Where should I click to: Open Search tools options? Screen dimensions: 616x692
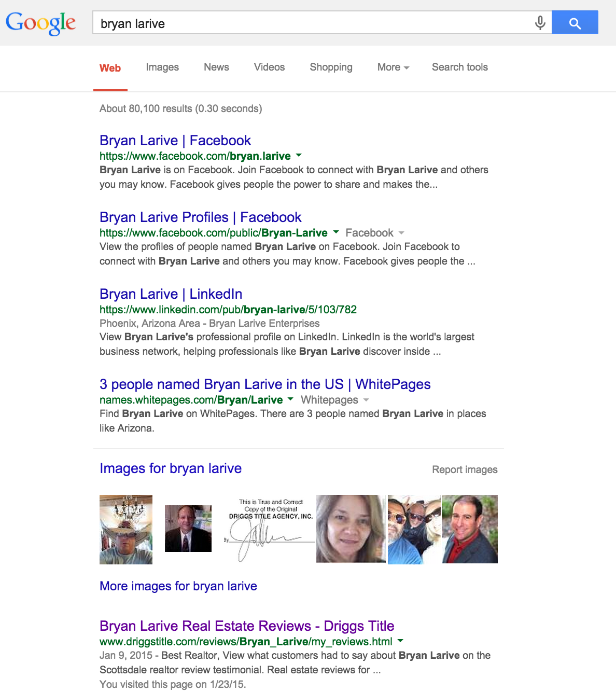[x=459, y=67]
